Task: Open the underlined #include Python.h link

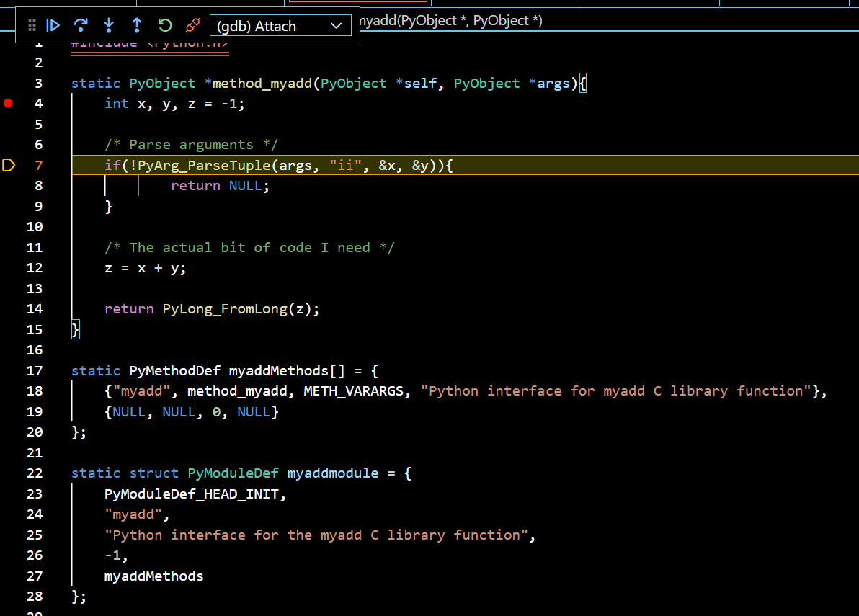Action: point(150,42)
